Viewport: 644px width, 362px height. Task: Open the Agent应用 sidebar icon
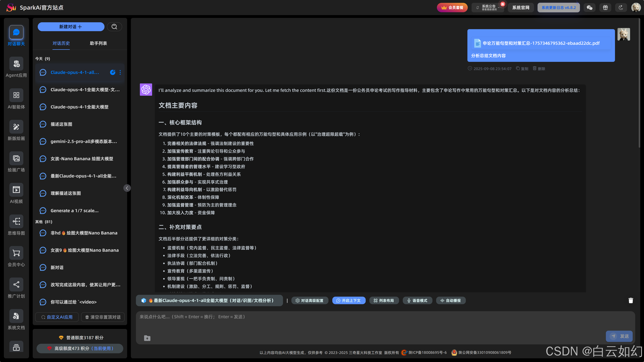(x=16, y=64)
